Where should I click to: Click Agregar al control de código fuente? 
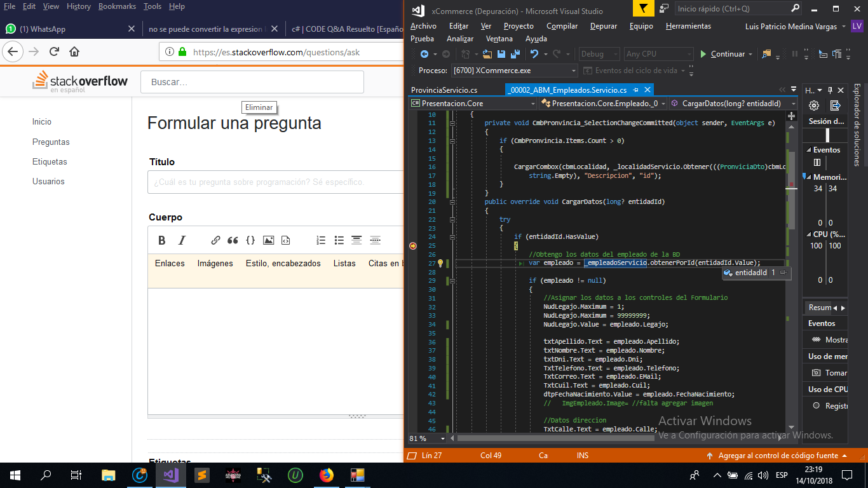pyautogui.click(x=776, y=456)
